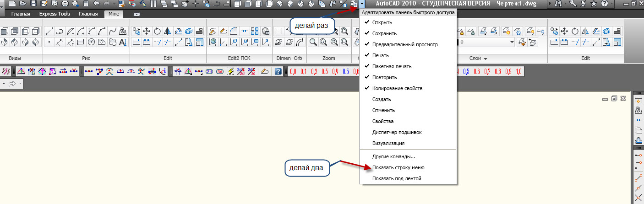Click the Mirror tool in Edit panel
Image resolution: width=644 pixels, height=204 pixels.
coord(168,32)
